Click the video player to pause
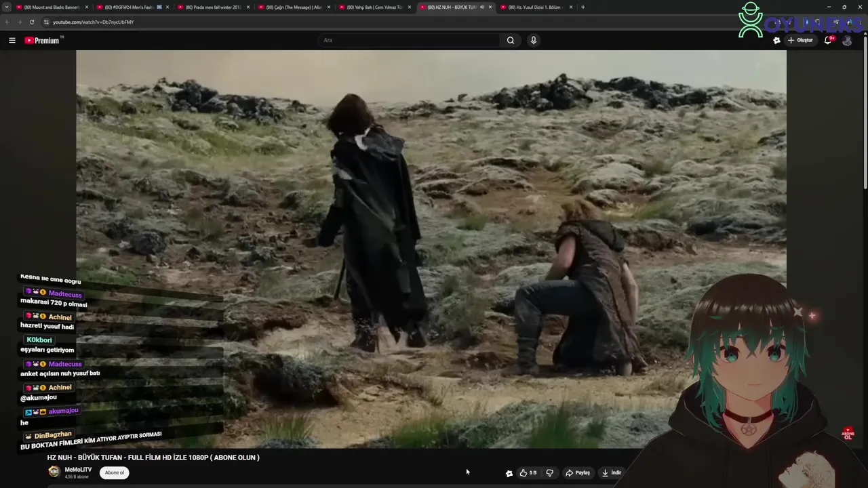 pos(431,249)
